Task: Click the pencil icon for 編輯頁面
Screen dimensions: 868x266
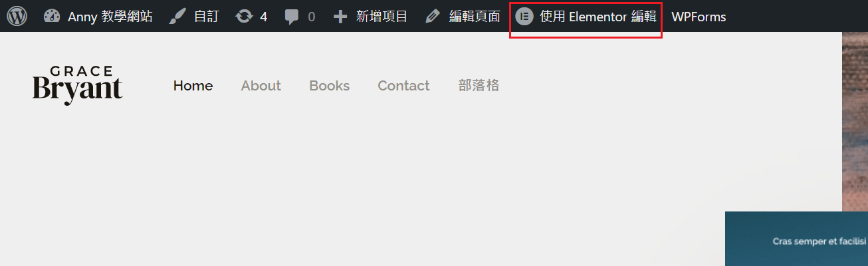Action: [433, 16]
